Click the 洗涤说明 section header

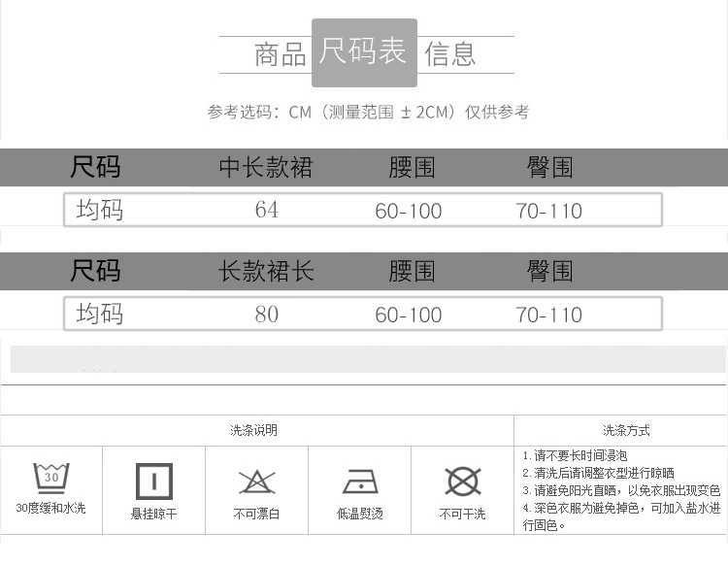point(254,430)
